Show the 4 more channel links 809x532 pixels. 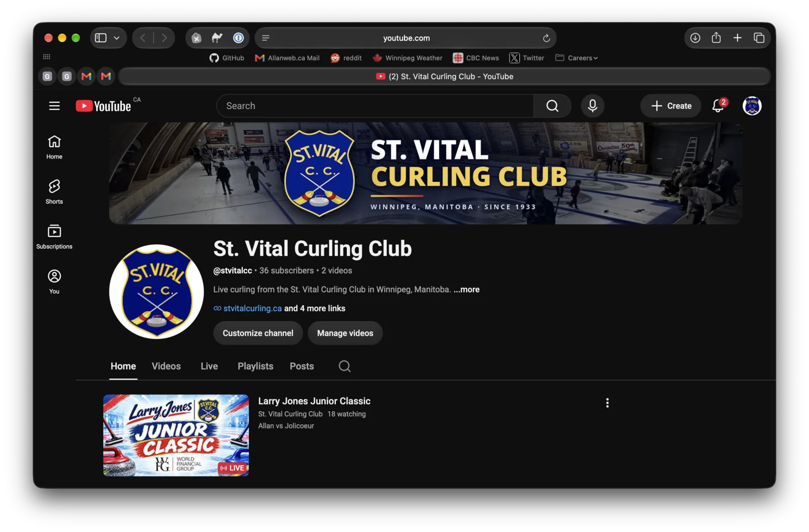click(314, 308)
